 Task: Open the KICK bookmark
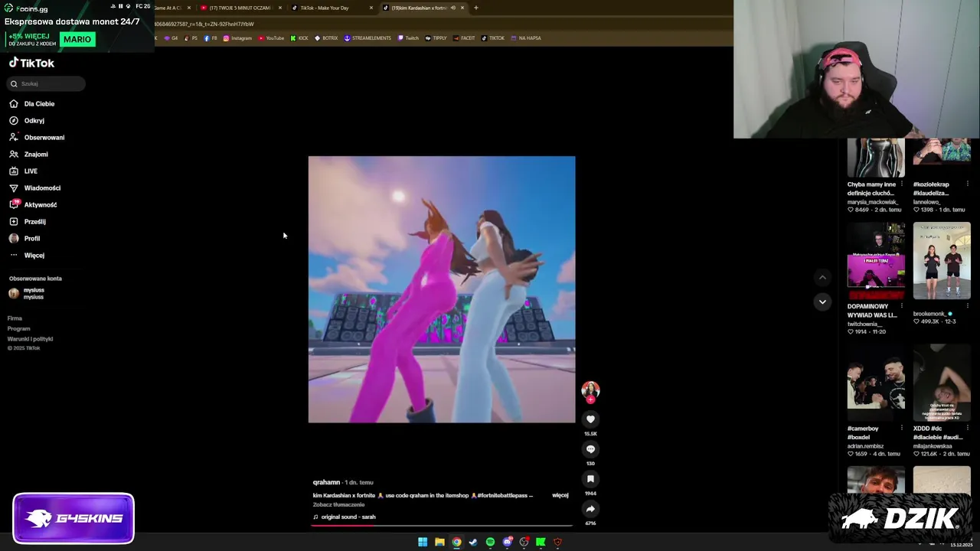299,37
